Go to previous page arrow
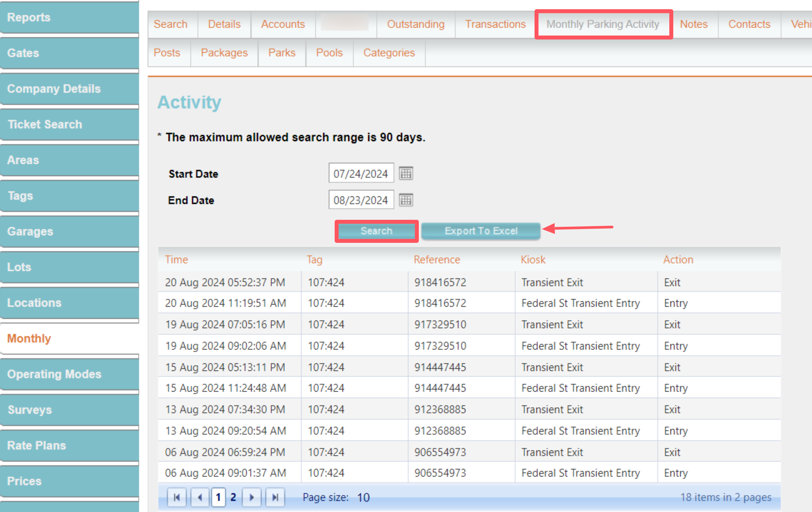The image size is (812, 512). click(200, 497)
